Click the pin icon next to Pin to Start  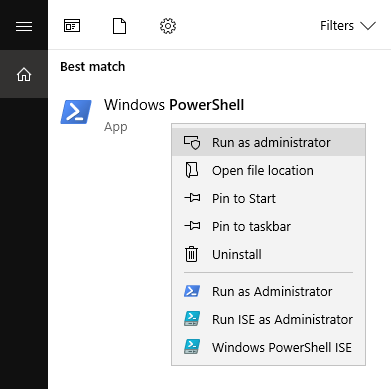coord(192,198)
